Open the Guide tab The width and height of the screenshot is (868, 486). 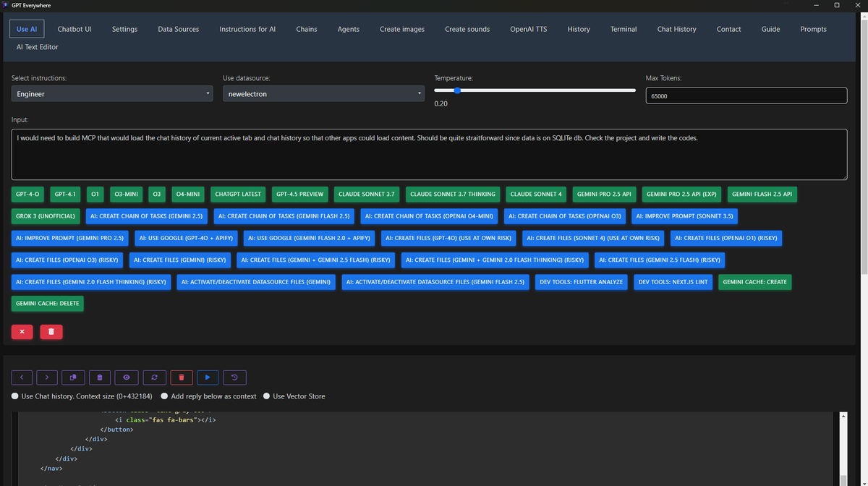click(770, 29)
